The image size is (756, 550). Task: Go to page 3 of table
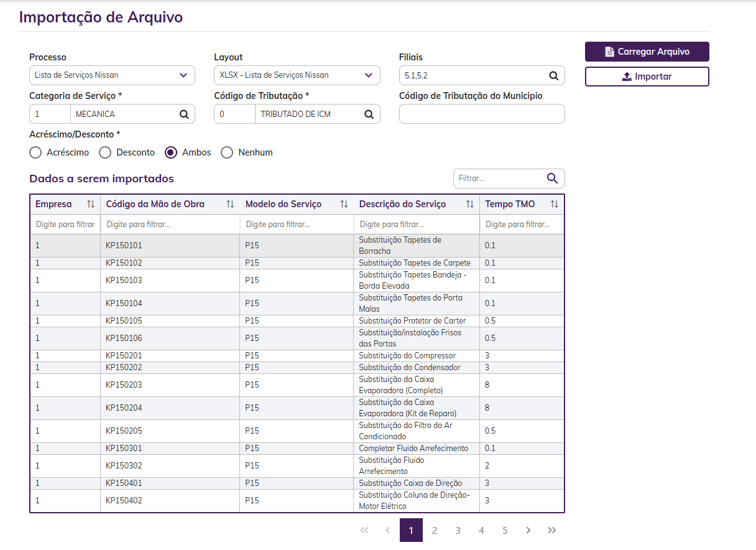point(458,530)
